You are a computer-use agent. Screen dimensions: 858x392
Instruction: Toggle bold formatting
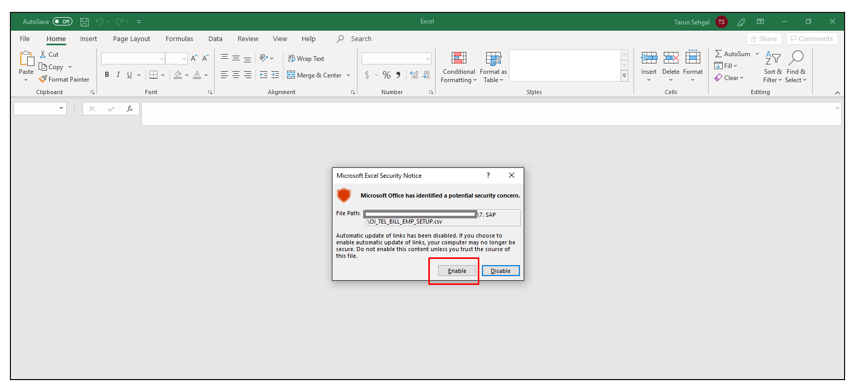pos(107,75)
